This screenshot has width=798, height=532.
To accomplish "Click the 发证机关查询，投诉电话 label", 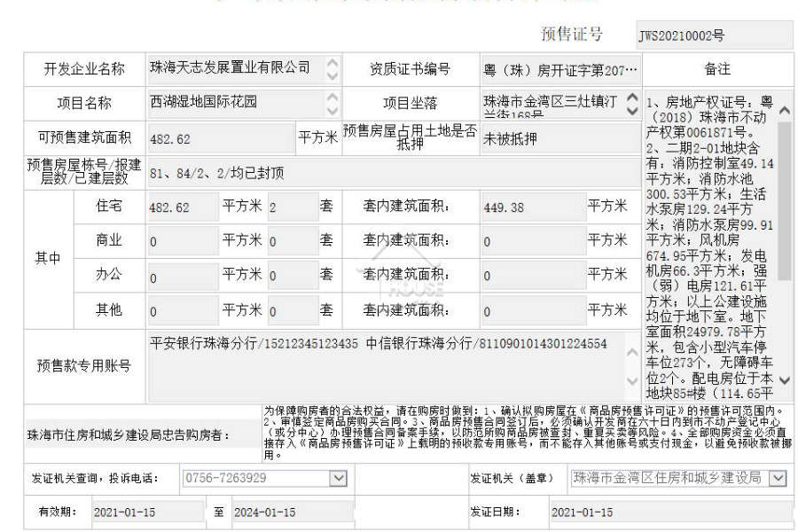I will 95,478.
